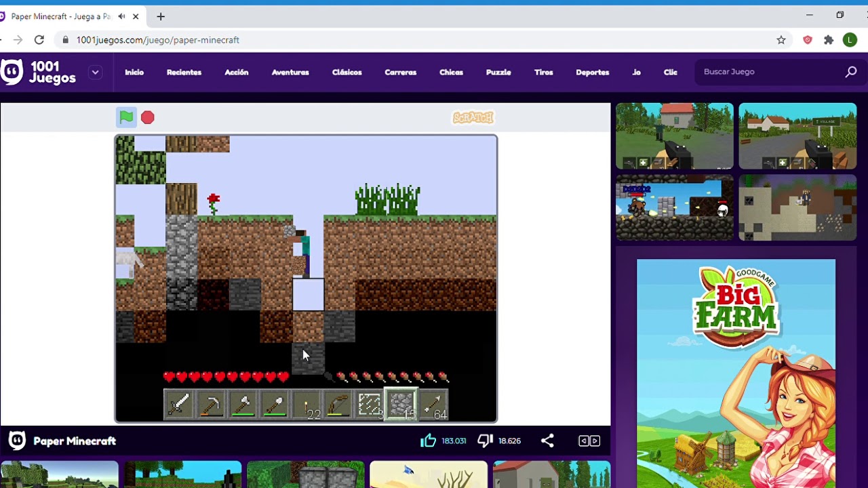Go to the Puzzle category
868x488 pixels.
click(x=498, y=72)
